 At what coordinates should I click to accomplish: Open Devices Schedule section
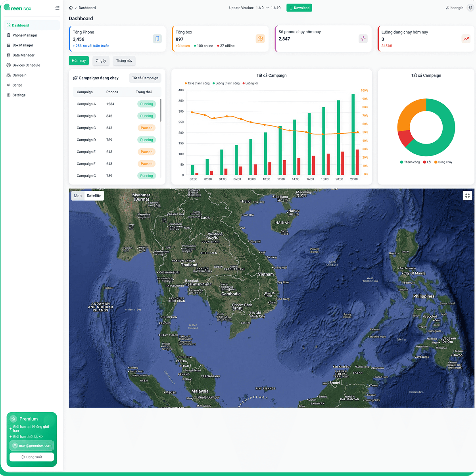tap(26, 65)
